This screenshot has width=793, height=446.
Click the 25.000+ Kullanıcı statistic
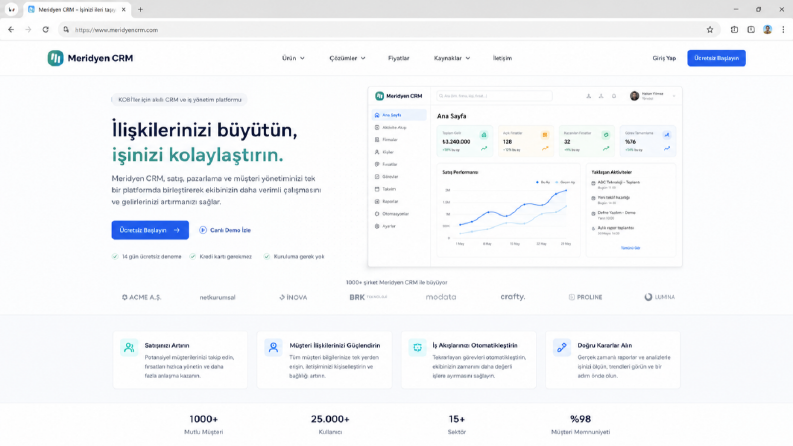click(330, 425)
